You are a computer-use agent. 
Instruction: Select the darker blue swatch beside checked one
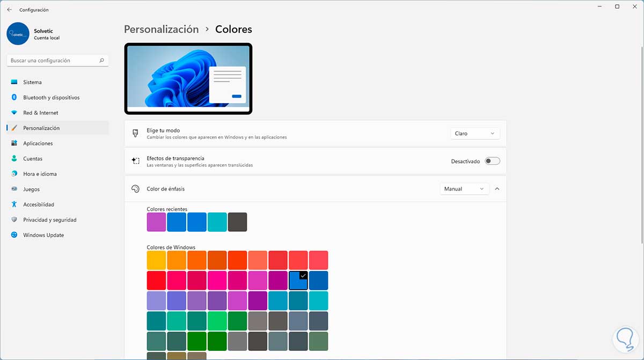[318, 281]
